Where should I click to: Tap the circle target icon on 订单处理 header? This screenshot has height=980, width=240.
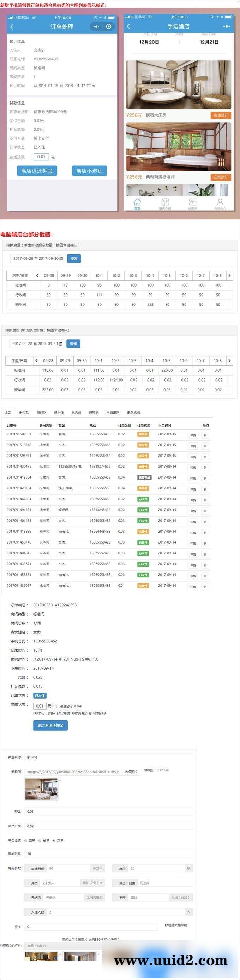(109, 27)
